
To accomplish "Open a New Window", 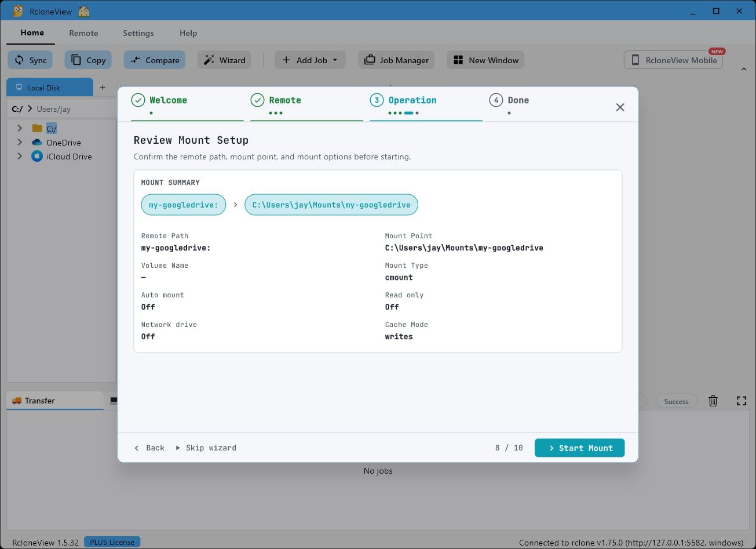I will [485, 60].
